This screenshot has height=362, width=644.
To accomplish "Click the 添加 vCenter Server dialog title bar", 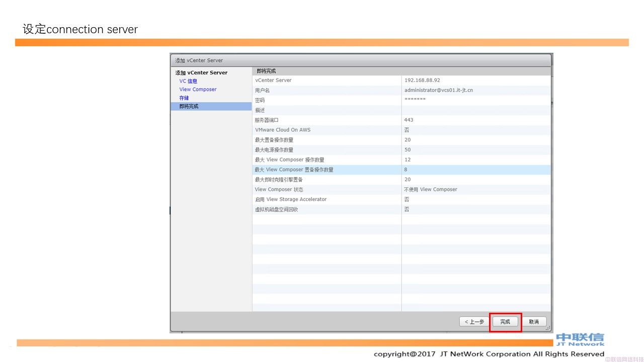I will [361, 60].
